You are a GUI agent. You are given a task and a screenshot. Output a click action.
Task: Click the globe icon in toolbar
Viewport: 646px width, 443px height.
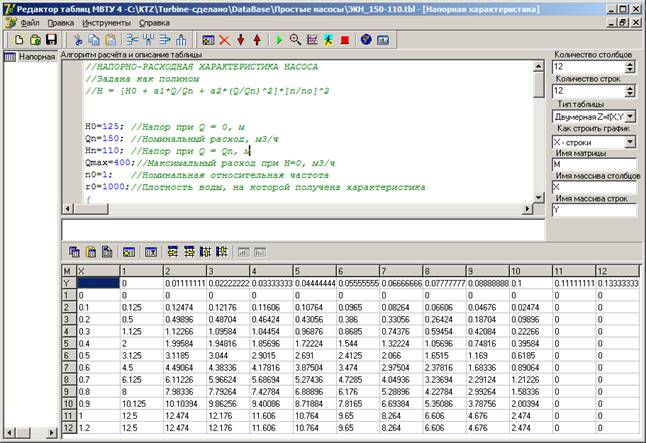tap(366, 39)
